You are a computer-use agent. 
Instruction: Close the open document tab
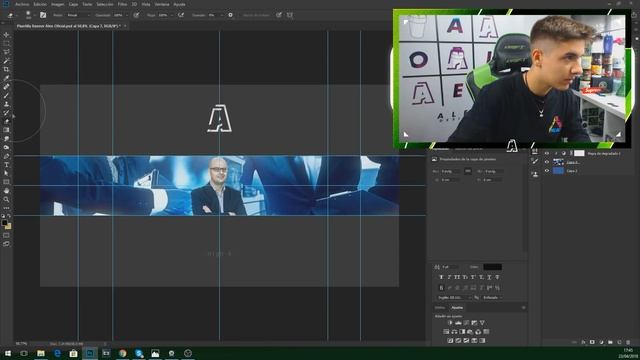[125, 26]
